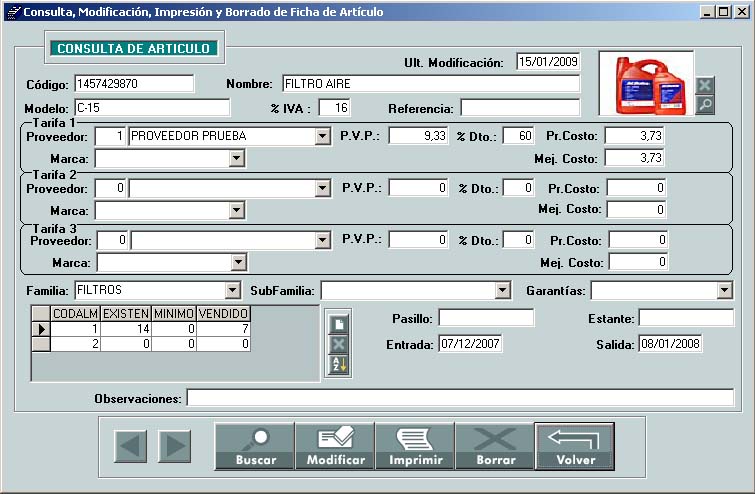
Task: Click the Ult. Modificación date field
Action: [x=548, y=62]
